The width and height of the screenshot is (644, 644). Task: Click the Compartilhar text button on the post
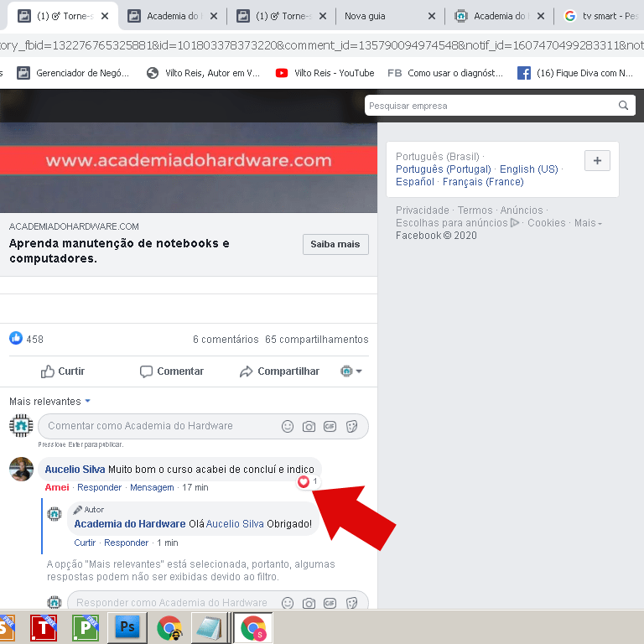288,371
